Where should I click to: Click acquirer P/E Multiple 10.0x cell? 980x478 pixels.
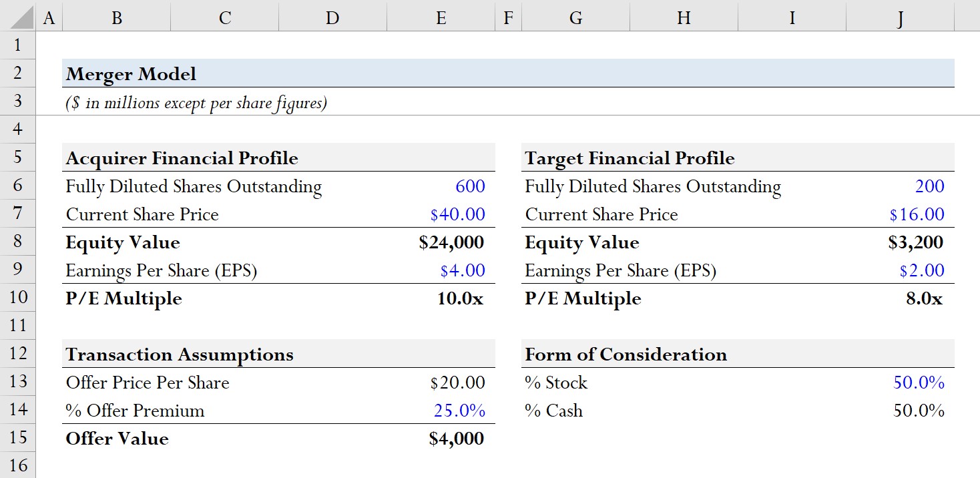[441, 298]
